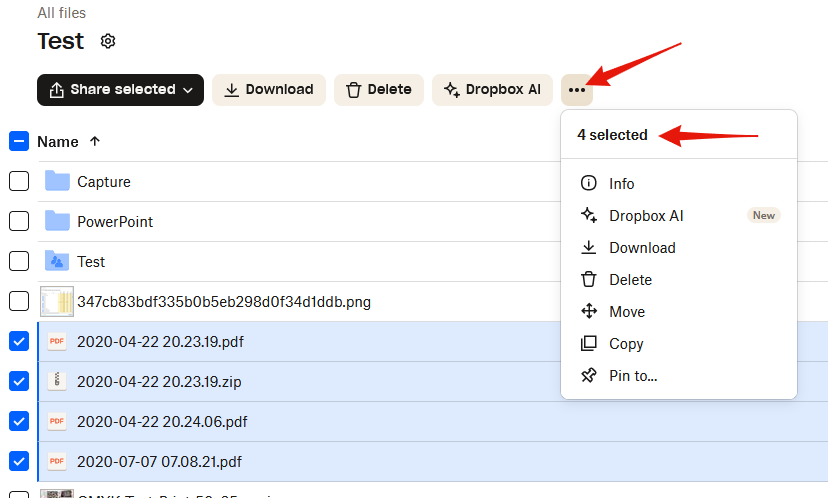Go to All files breadcrumb
The image size is (828, 498).
click(x=61, y=13)
